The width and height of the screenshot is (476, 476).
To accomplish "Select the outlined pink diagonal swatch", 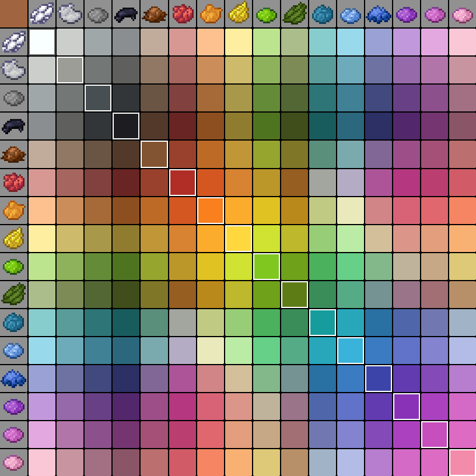I will click(x=463, y=463).
